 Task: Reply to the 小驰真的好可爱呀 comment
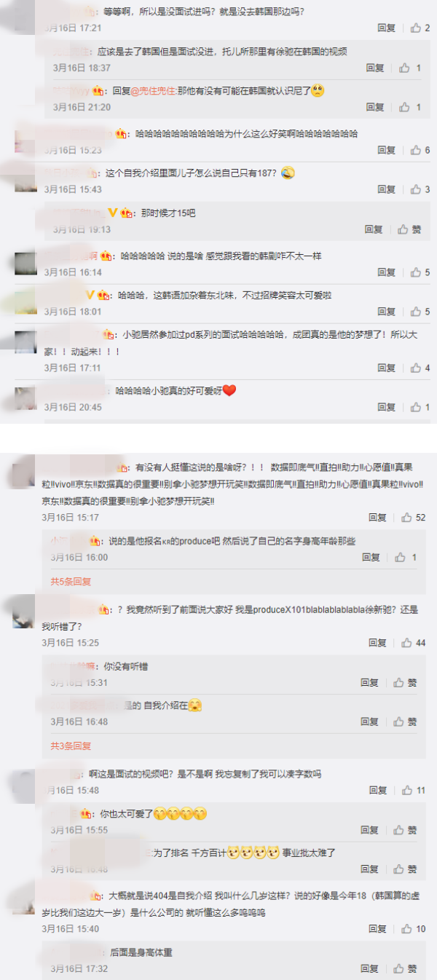click(387, 408)
